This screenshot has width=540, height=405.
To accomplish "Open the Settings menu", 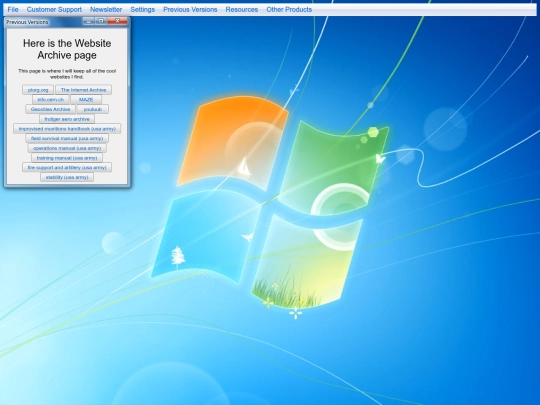I will (x=143, y=10).
